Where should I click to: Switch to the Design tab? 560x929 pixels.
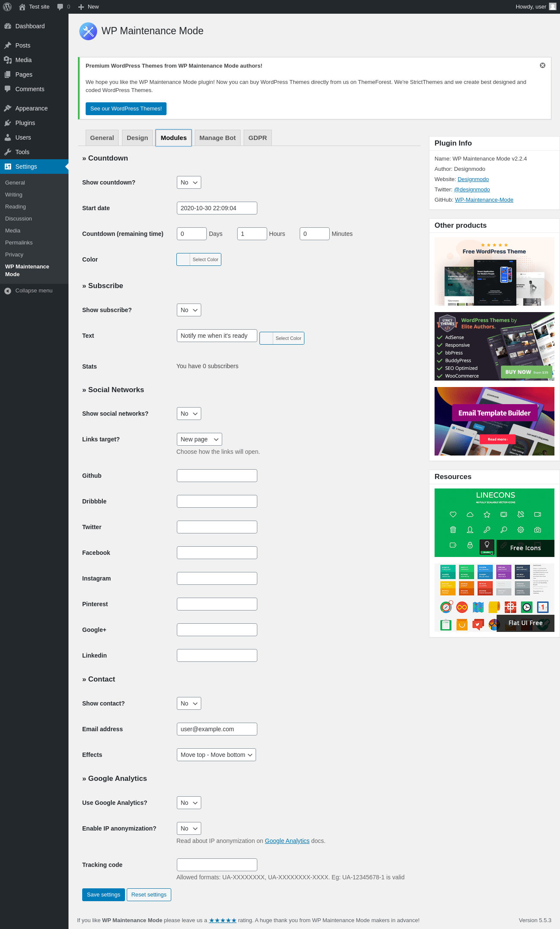[x=137, y=138]
